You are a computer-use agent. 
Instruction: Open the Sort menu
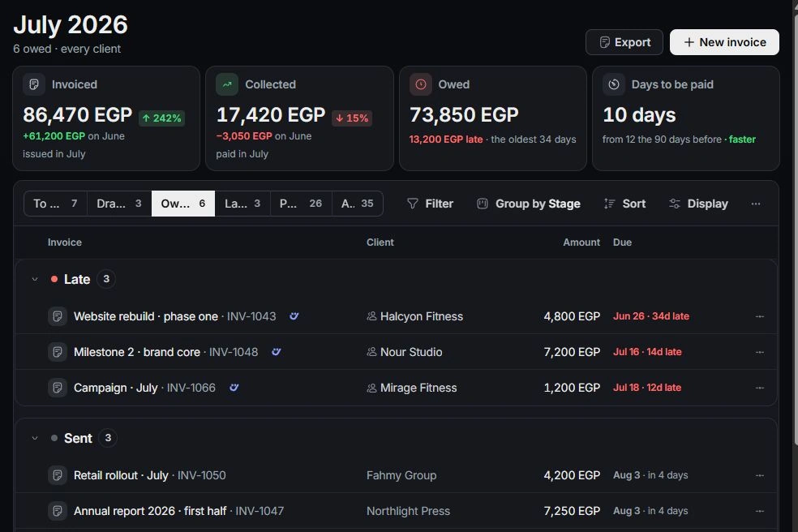coord(624,204)
